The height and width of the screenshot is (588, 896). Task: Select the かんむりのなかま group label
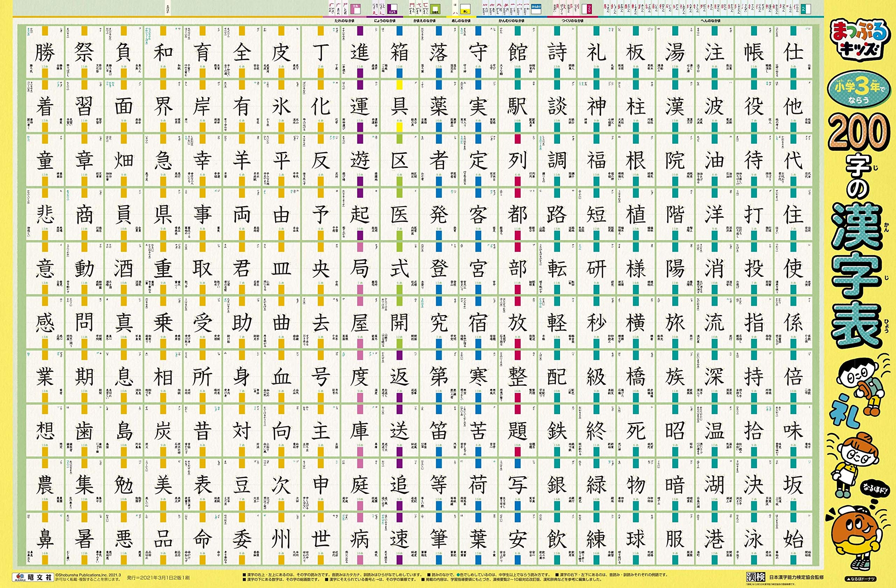point(511,21)
